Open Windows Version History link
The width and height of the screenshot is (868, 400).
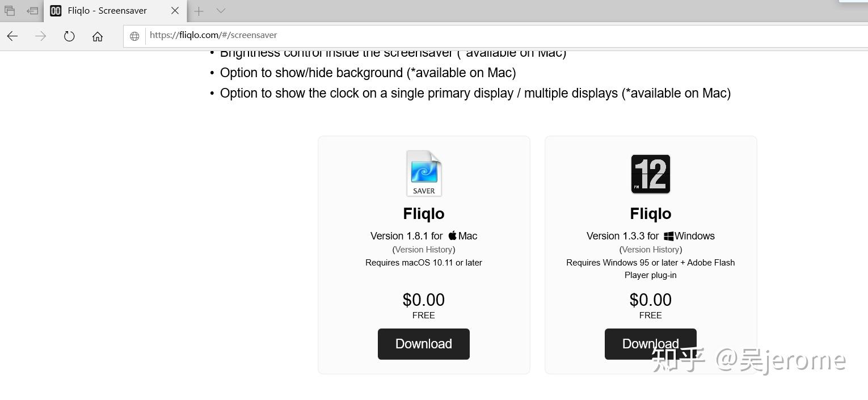(x=651, y=250)
